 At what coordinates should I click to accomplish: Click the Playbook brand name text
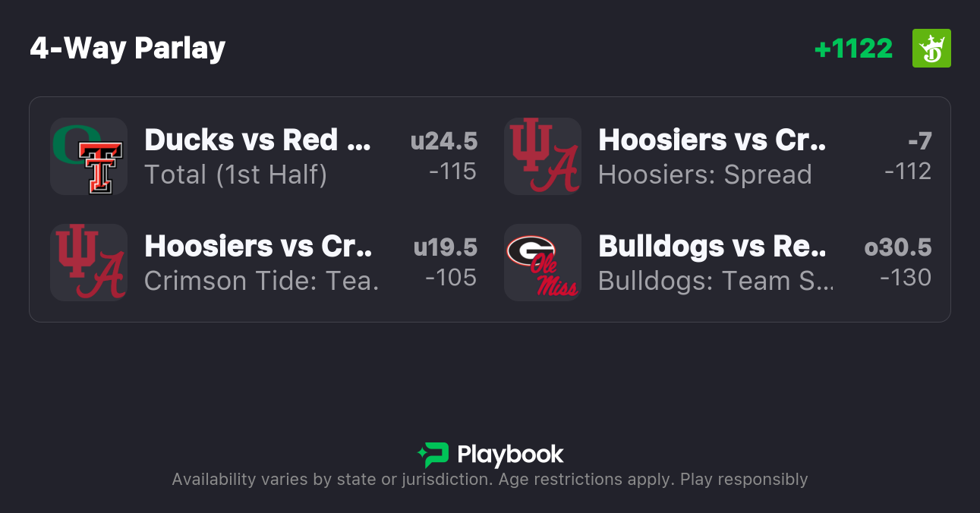click(x=510, y=455)
